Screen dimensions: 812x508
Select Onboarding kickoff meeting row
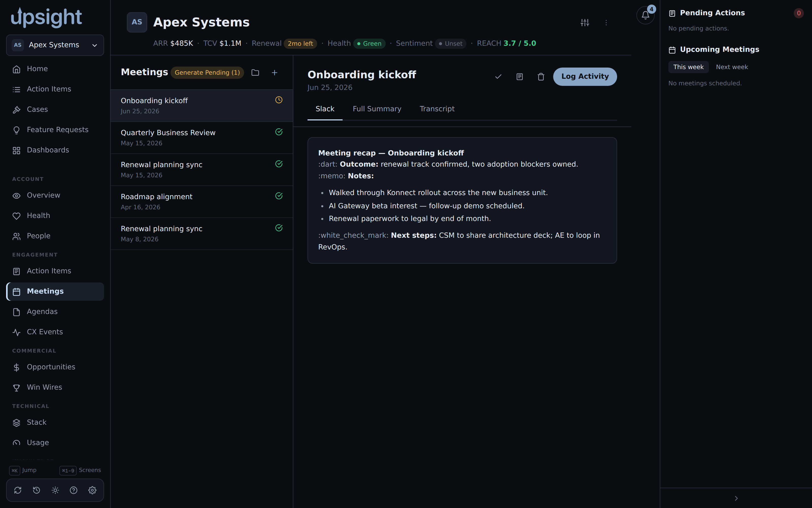(x=202, y=105)
